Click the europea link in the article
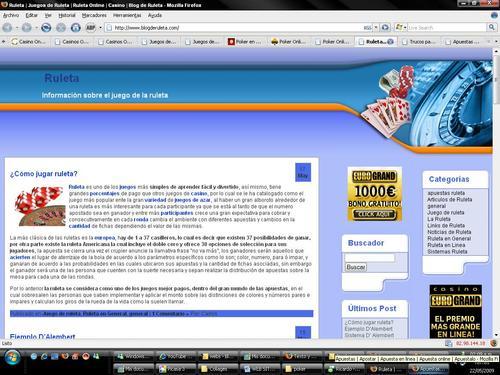The height and width of the screenshot is (375, 500). coord(105,238)
